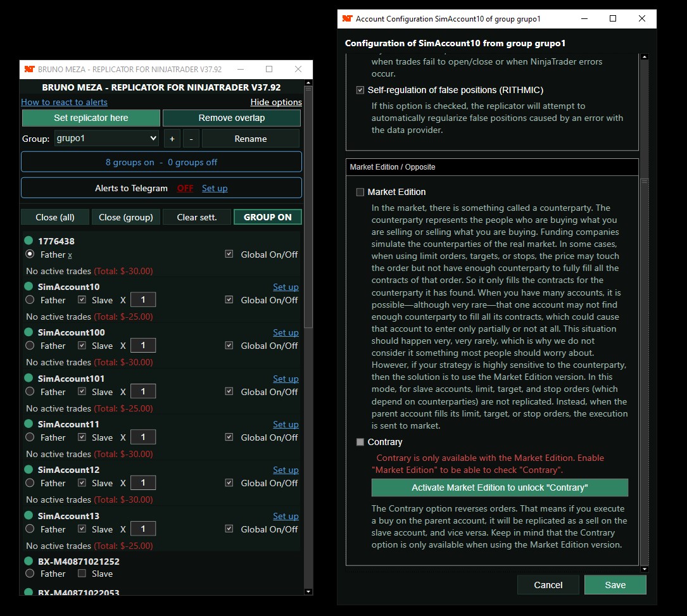Click NinjaTrader logo in Account Configuration title bar
The image size is (687, 616).
click(347, 19)
